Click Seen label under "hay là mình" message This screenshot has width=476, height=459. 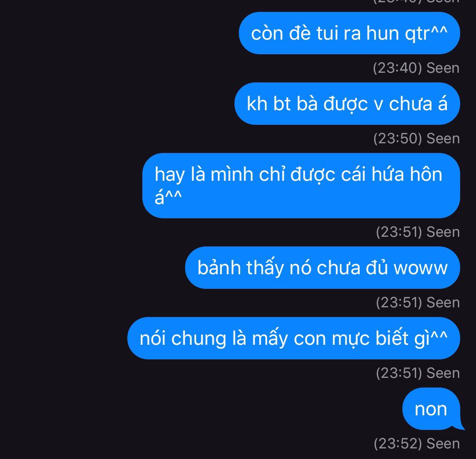point(443,232)
